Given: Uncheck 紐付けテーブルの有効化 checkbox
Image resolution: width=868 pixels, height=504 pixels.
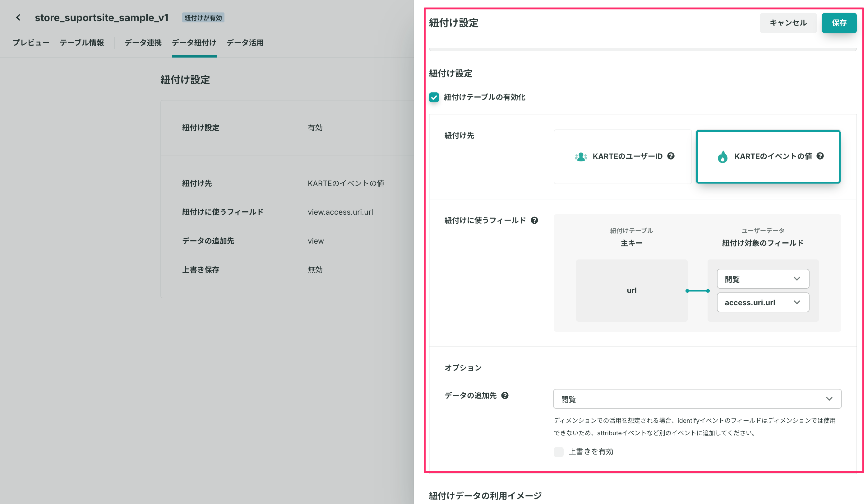Looking at the screenshot, I should [x=434, y=98].
